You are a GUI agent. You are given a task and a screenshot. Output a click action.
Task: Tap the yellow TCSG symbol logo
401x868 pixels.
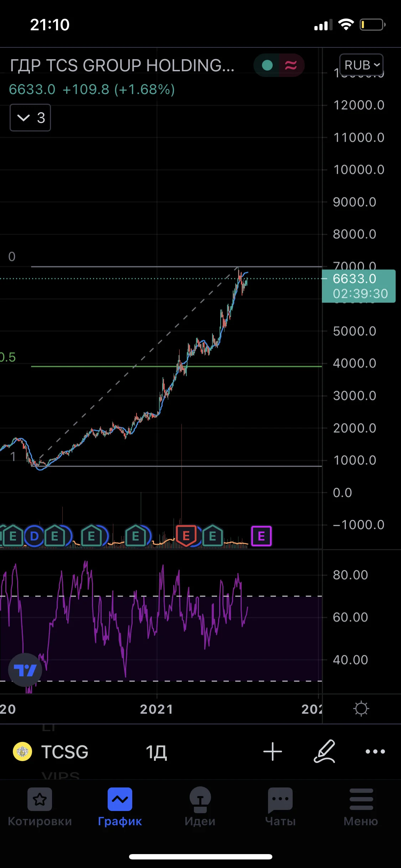(22, 751)
